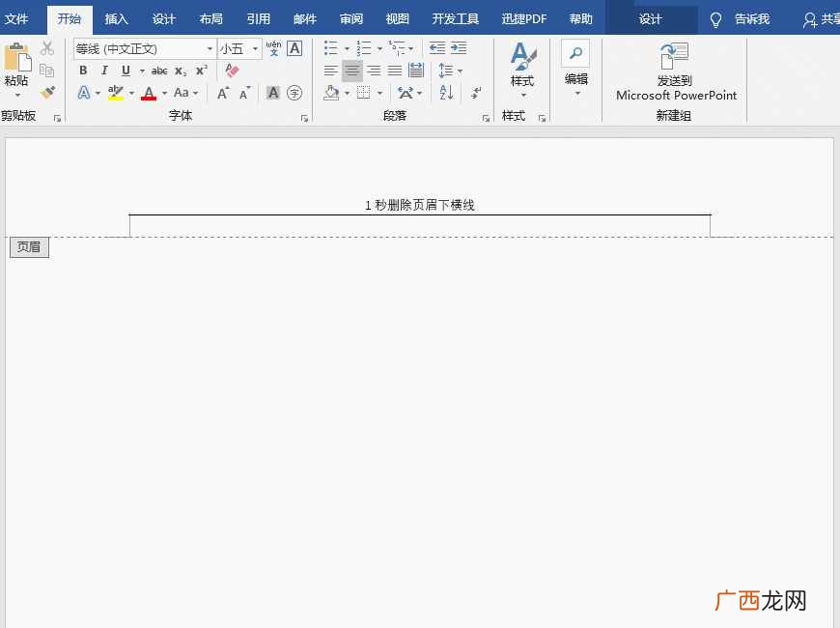Viewport: 840px width, 628px height.
Task: Click header text 1秒删除页眉下横线
Action: [x=419, y=205]
